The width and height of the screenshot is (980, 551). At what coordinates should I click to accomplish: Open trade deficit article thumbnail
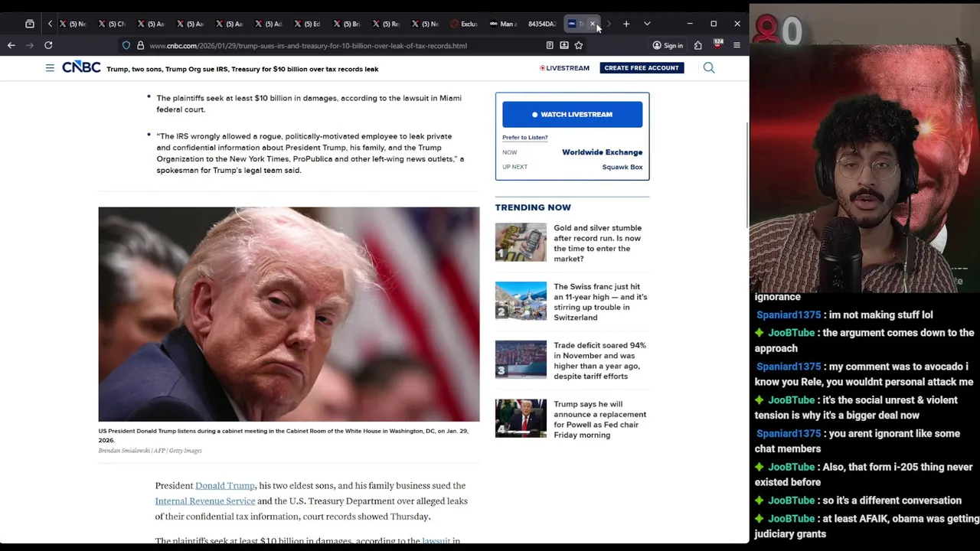click(521, 360)
